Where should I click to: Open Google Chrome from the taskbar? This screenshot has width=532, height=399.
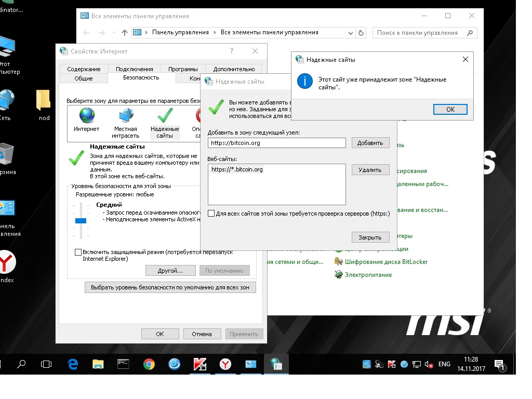point(149,364)
